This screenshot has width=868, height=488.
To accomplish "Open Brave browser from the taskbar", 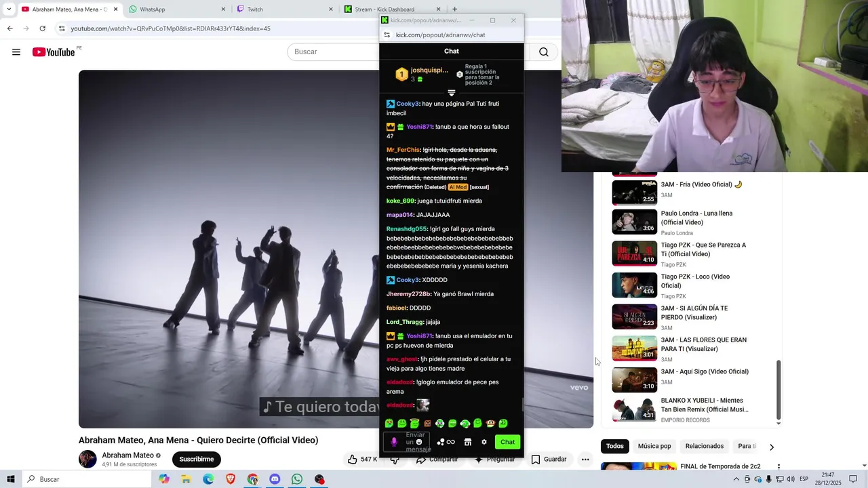I will click(x=231, y=479).
